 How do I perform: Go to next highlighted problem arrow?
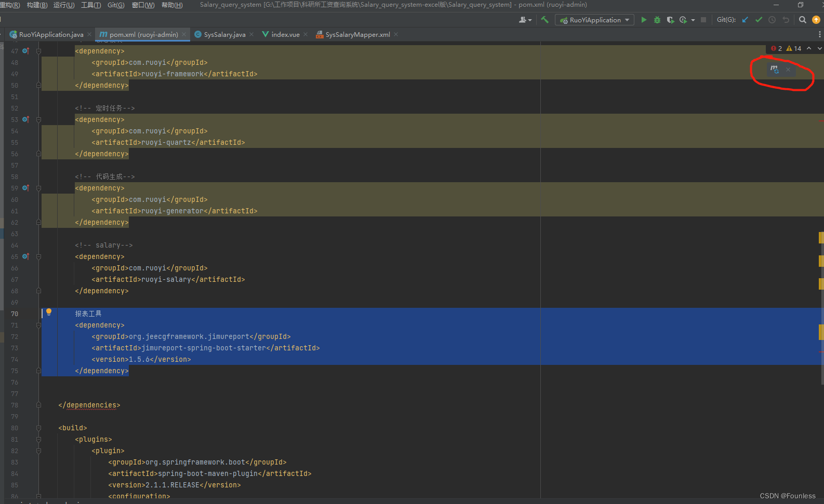pos(819,48)
